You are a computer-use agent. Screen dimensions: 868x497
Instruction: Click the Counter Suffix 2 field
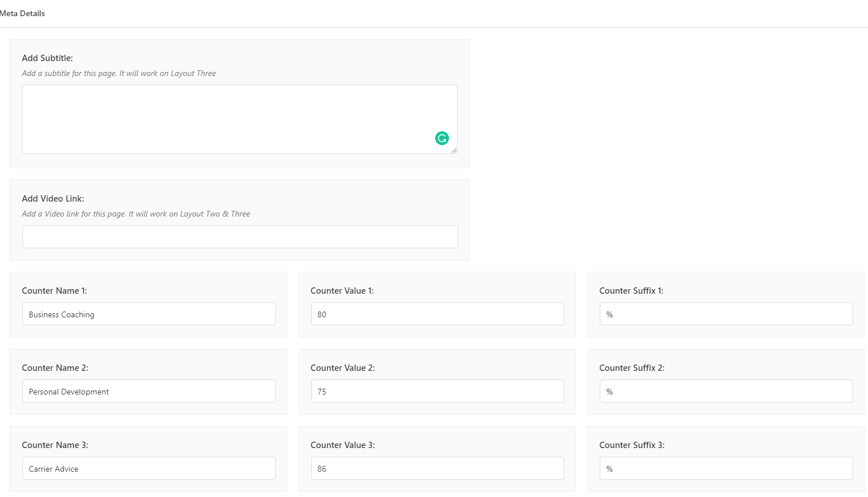point(726,391)
